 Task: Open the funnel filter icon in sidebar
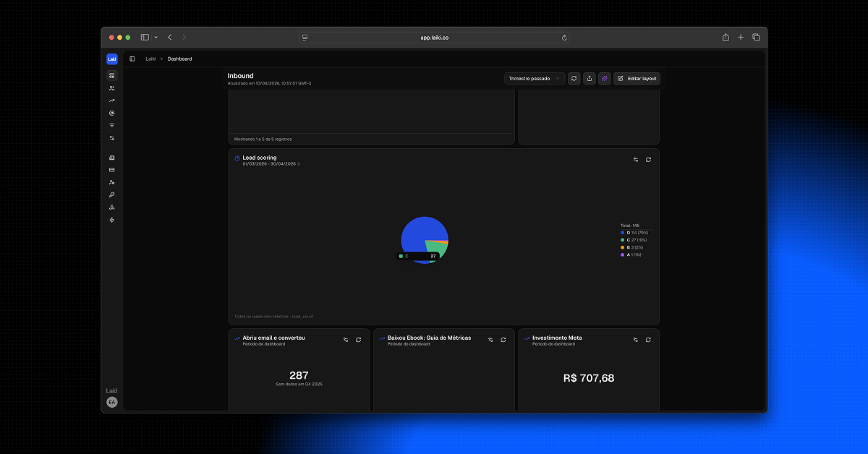point(111,125)
